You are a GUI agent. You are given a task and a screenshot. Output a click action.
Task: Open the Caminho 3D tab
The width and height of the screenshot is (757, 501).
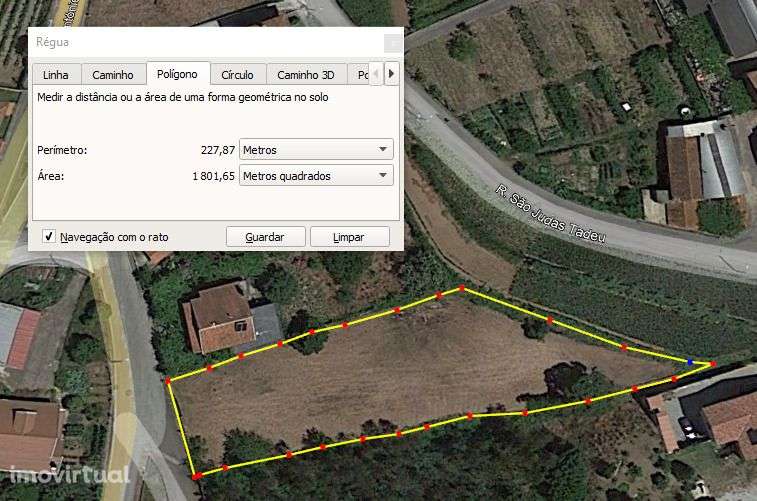click(306, 75)
